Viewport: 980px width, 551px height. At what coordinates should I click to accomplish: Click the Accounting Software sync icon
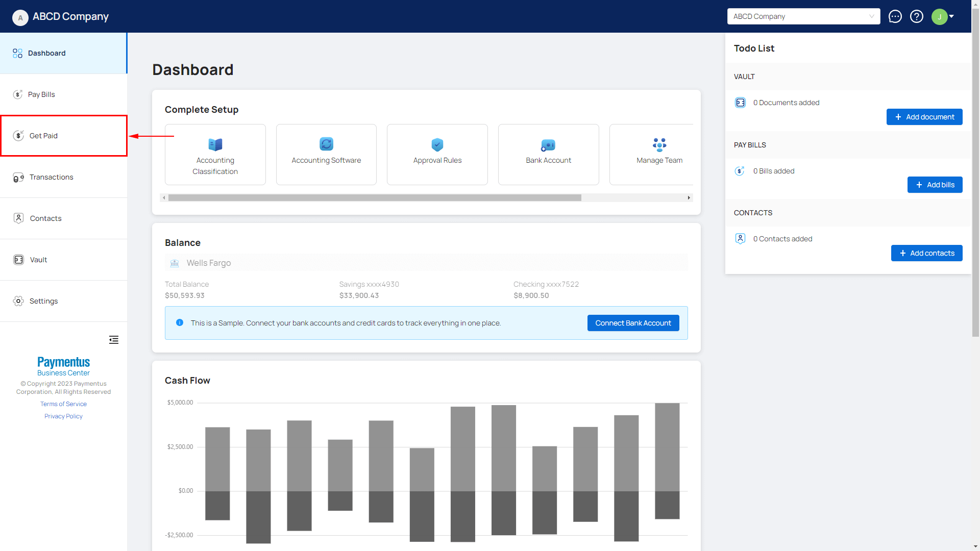[326, 144]
